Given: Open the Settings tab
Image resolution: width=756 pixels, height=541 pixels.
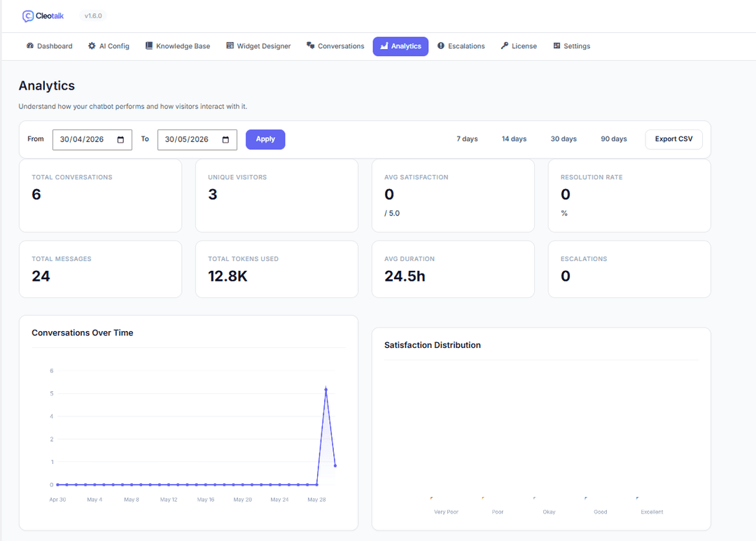Looking at the screenshot, I should (x=572, y=46).
